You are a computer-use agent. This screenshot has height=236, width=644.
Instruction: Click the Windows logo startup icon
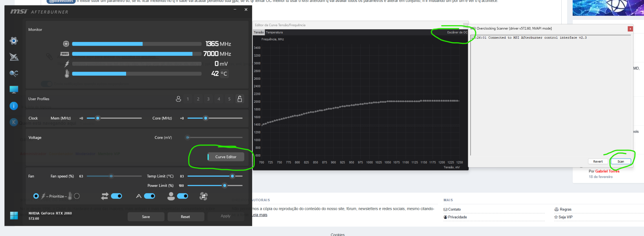[x=14, y=216]
